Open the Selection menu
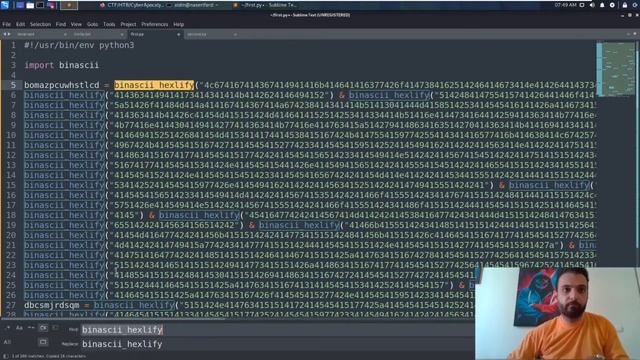This screenshot has width=640, height=360. tap(40, 24)
